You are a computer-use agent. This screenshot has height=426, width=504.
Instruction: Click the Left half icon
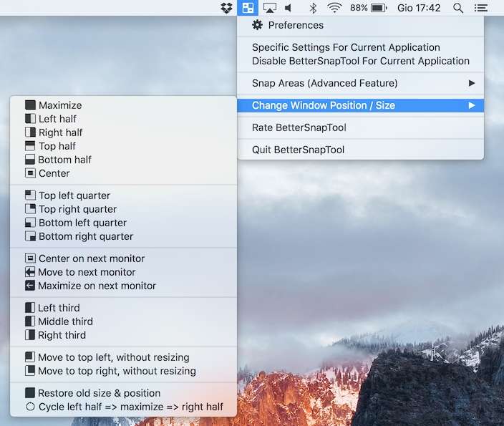(30, 119)
